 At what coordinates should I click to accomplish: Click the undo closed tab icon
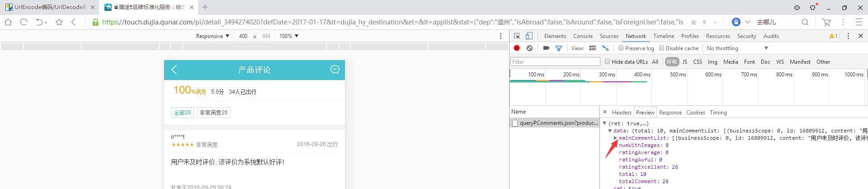tap(39, 22)
